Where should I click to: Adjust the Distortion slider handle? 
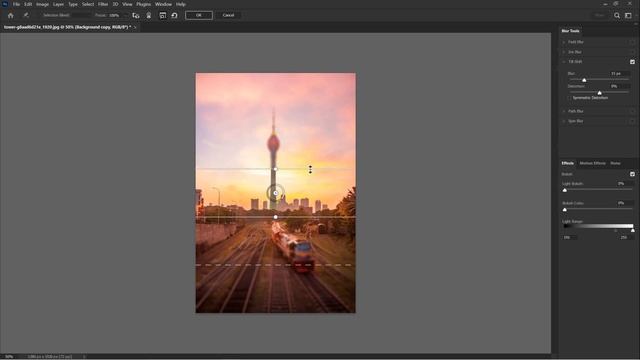click(x=599, y=93)
